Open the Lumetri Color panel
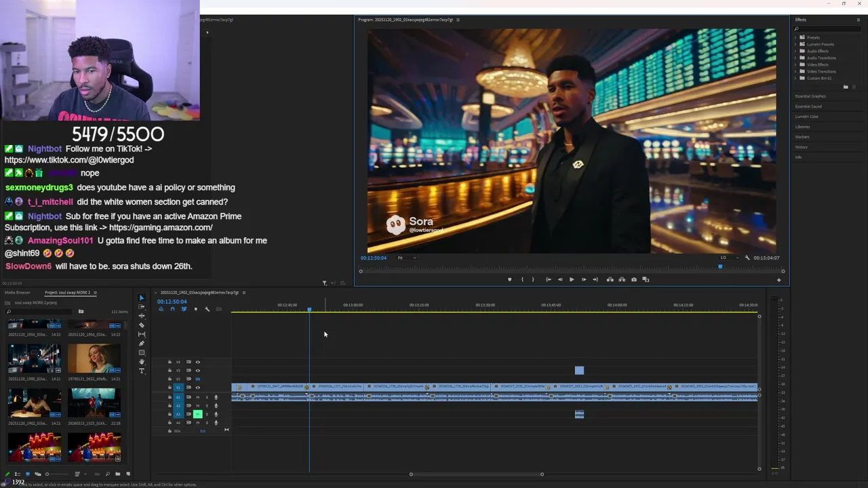This screenshot has height=488, width=868. (807, 117)
